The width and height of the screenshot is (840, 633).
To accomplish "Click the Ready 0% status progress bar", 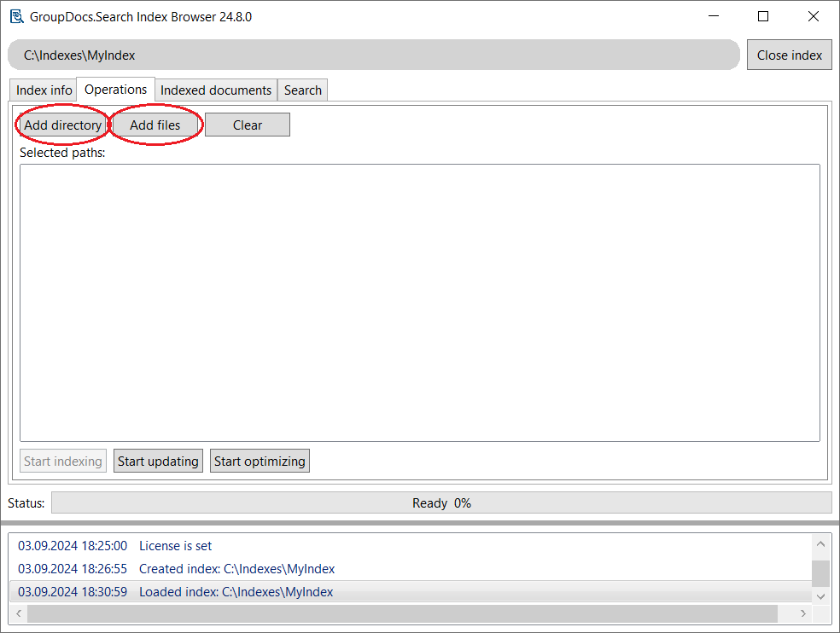I will coord(441,503).
